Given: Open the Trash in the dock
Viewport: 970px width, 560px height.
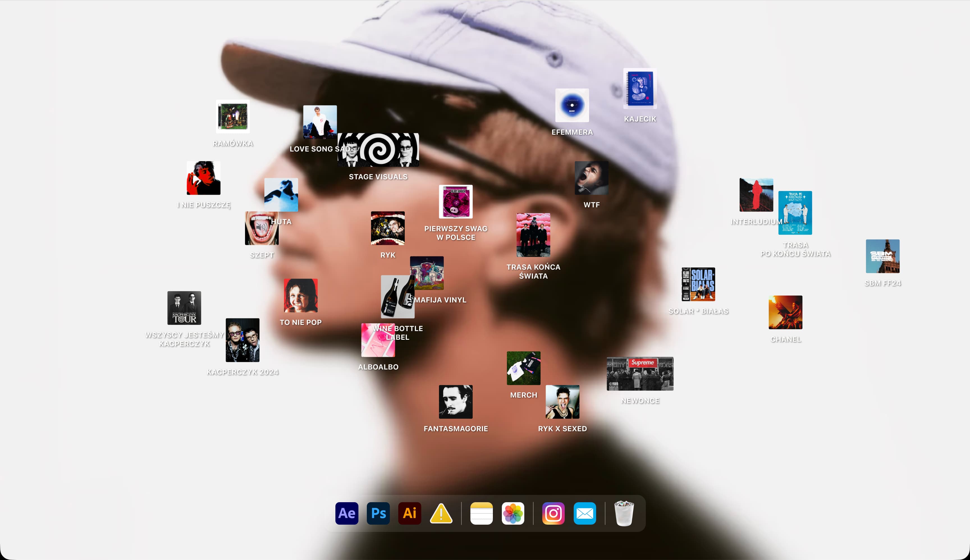Looking at the screenshot, I should coord(624,513).
